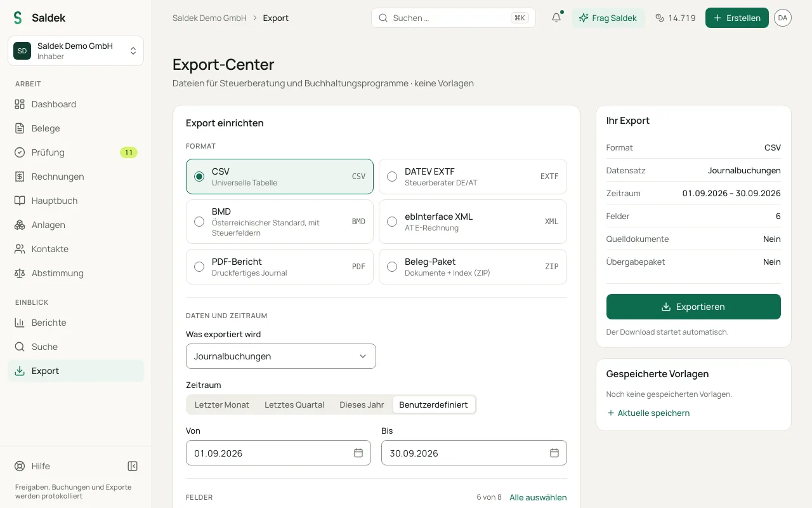Click the search magnifier icon in top bar
812x508 pixels.
click(383, 18)
